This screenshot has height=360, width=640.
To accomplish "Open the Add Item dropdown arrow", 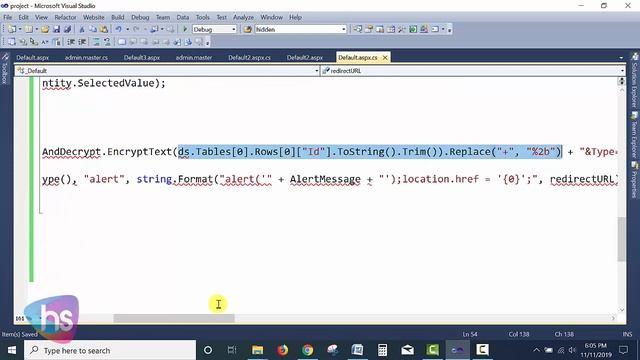I will 36,29.
